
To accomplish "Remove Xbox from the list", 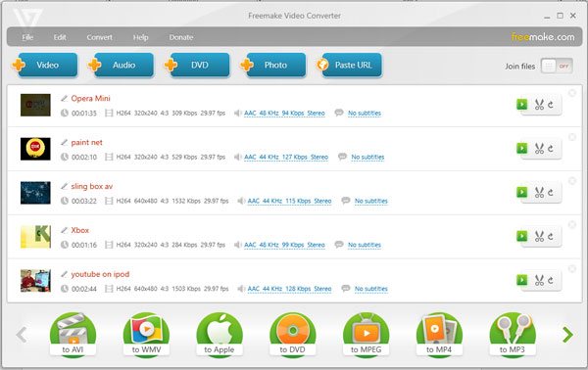I will 572,225.
